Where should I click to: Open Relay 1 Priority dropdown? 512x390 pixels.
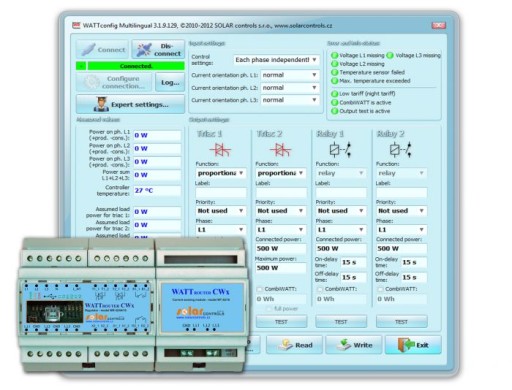[341, 211]
